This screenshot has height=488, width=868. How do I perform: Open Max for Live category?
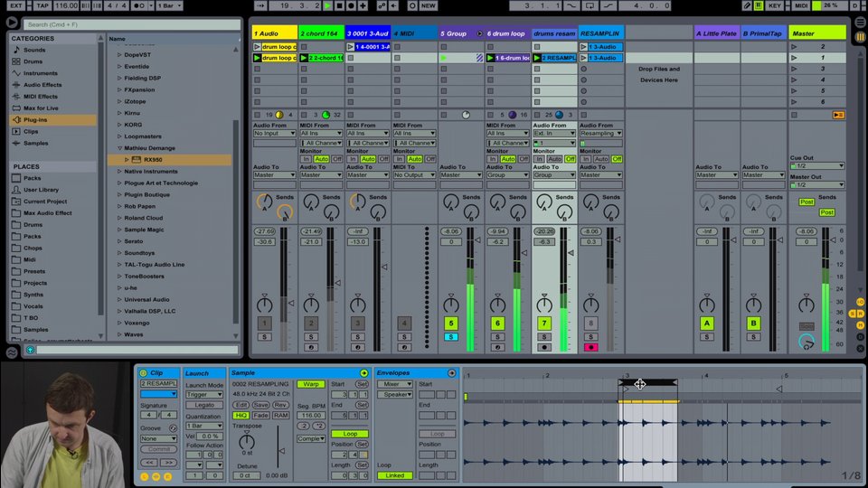click(41, 108)
